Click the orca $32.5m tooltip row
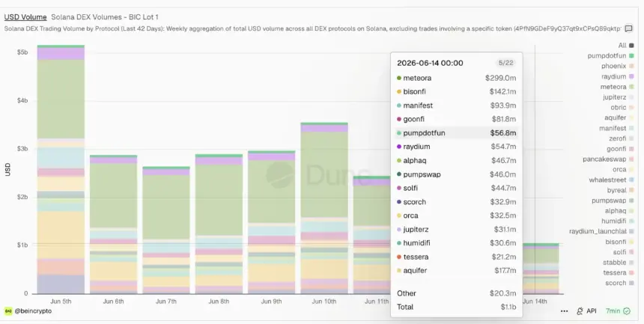 [x=456, y=216]
